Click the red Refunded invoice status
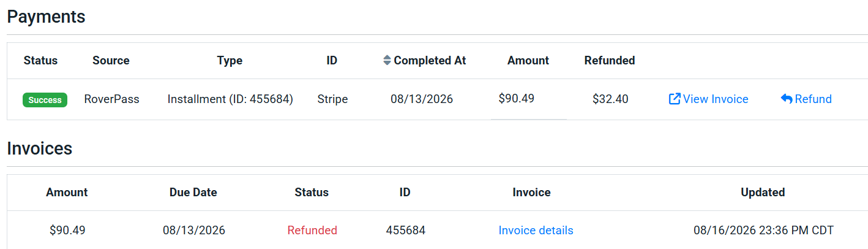The width and height of the screenshot is (868, 249). click(312, 231)
